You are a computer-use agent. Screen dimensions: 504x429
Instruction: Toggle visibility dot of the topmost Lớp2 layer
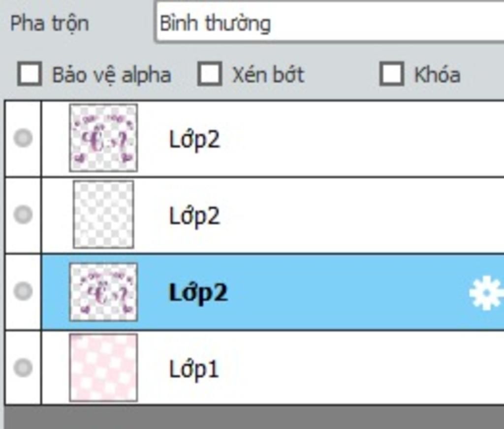(23, 138)
